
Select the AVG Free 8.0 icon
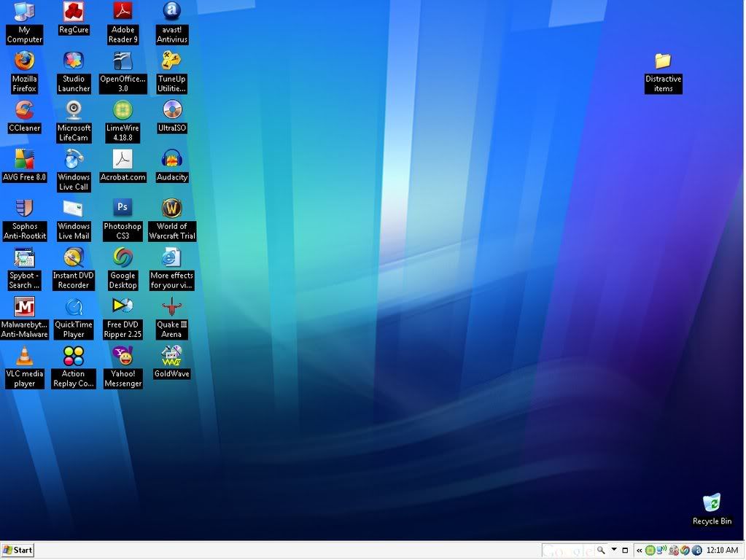(x=24, y=166)
